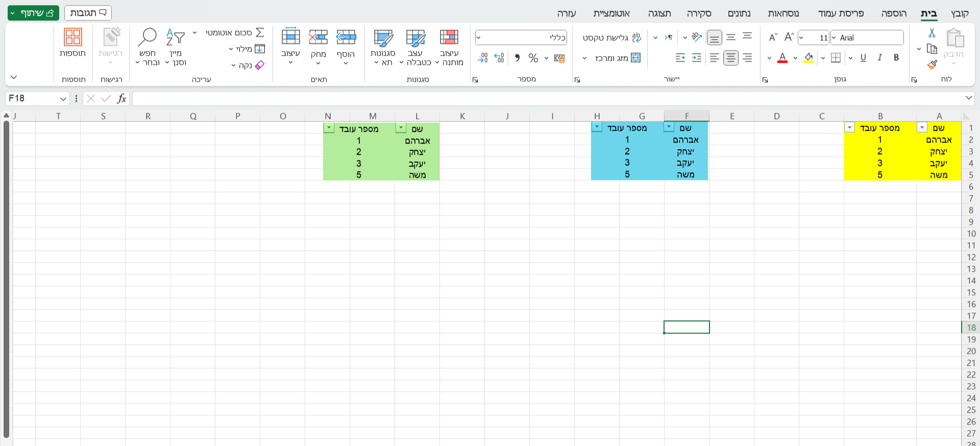Decrease the font size with the smaller A icon
The height and width of the screenshot is (446, 980).
coord(773,37)
